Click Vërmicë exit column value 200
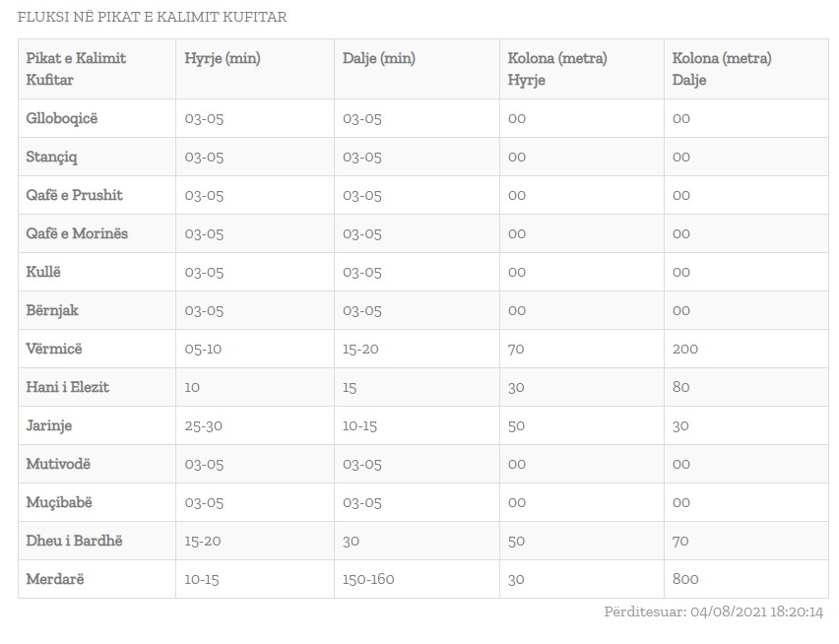839x644 pixels. (685, 349)
